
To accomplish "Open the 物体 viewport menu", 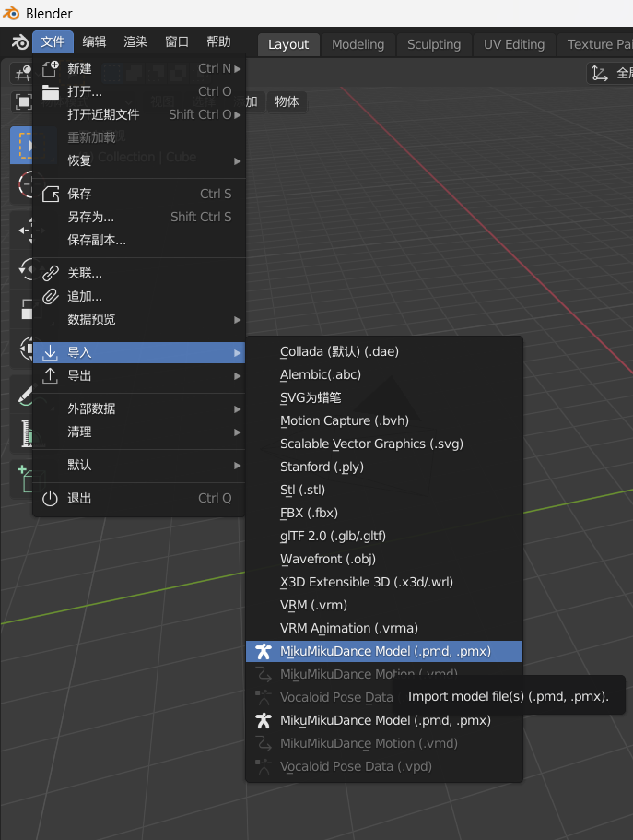I will pos(287,101).
